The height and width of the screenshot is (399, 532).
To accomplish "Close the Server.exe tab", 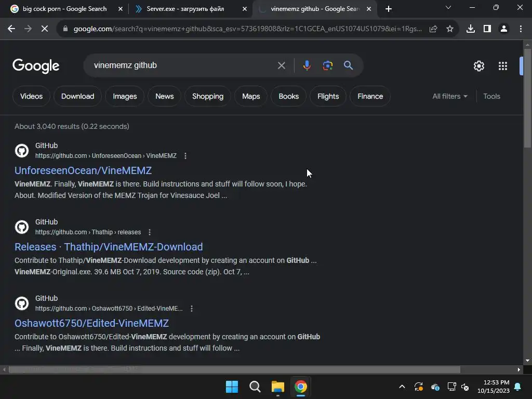I will (x=245, y=9).
